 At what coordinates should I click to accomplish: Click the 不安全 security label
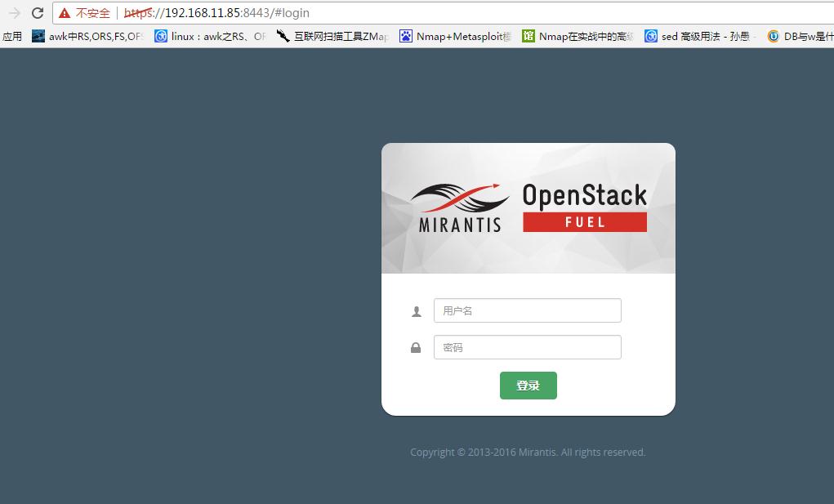[x=92, y=13]
